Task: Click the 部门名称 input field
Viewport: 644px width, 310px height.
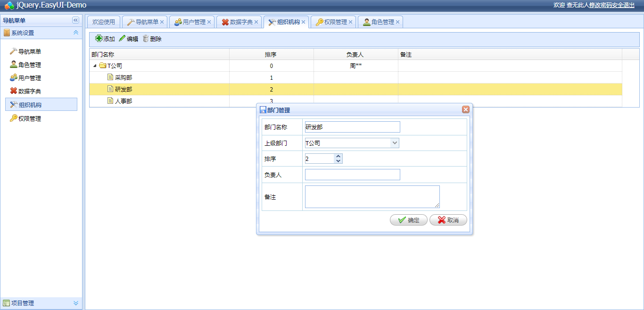Action: click(x=353, y=127)
